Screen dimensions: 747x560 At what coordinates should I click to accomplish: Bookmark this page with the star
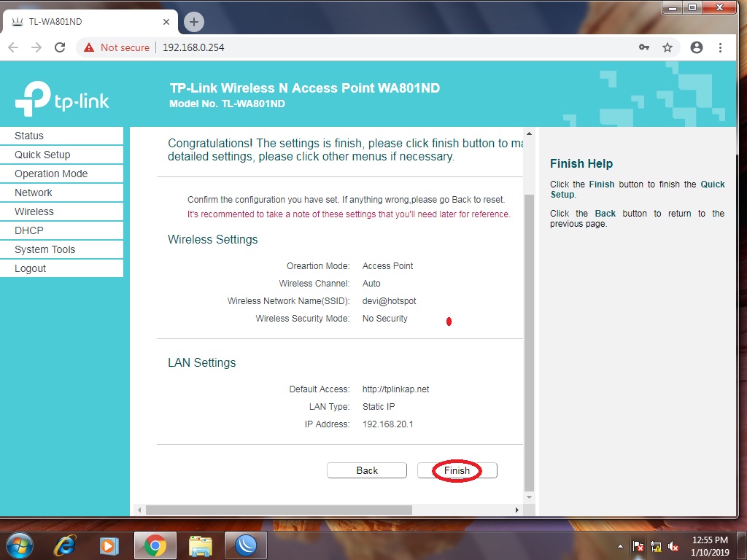click(667, 47)
